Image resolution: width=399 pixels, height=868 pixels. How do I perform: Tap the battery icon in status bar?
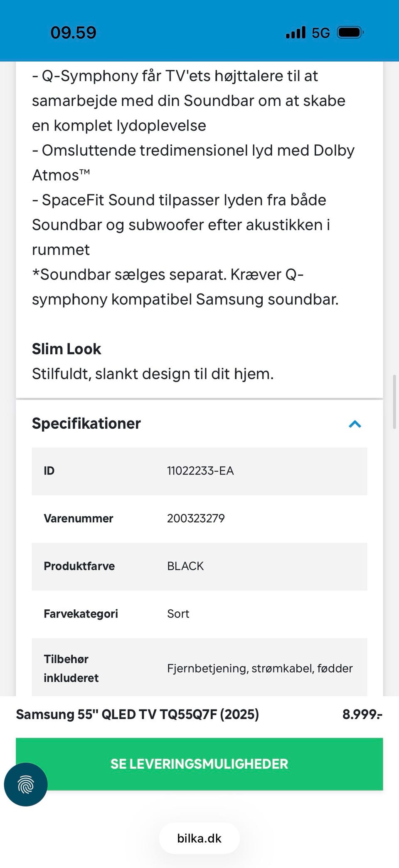tap(350, 32)
